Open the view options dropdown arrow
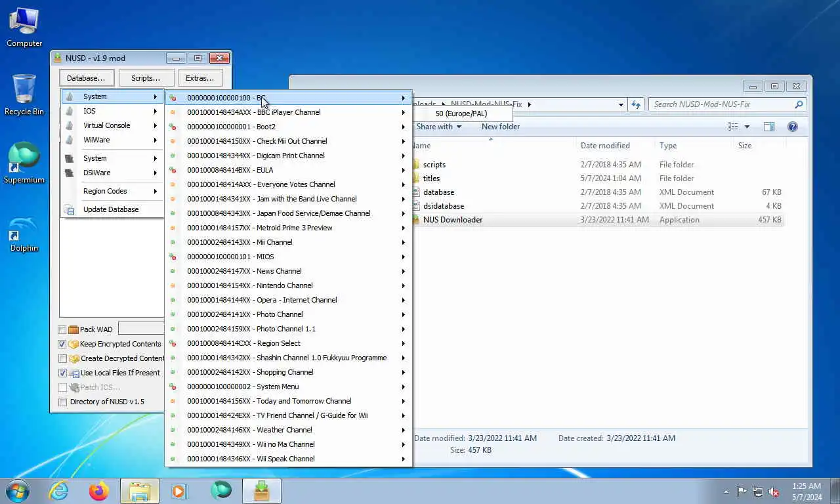840x504 pixels. (x=747, y=127)
